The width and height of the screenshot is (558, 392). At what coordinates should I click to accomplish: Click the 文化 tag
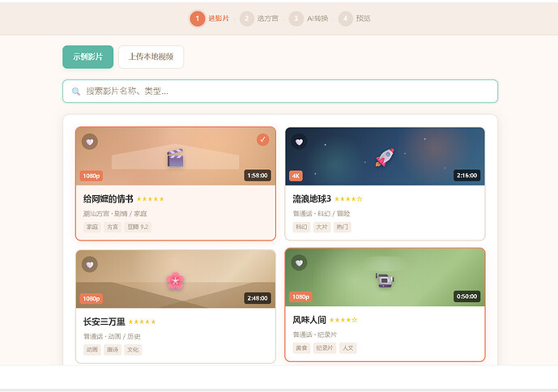click(x=133, y=350)
